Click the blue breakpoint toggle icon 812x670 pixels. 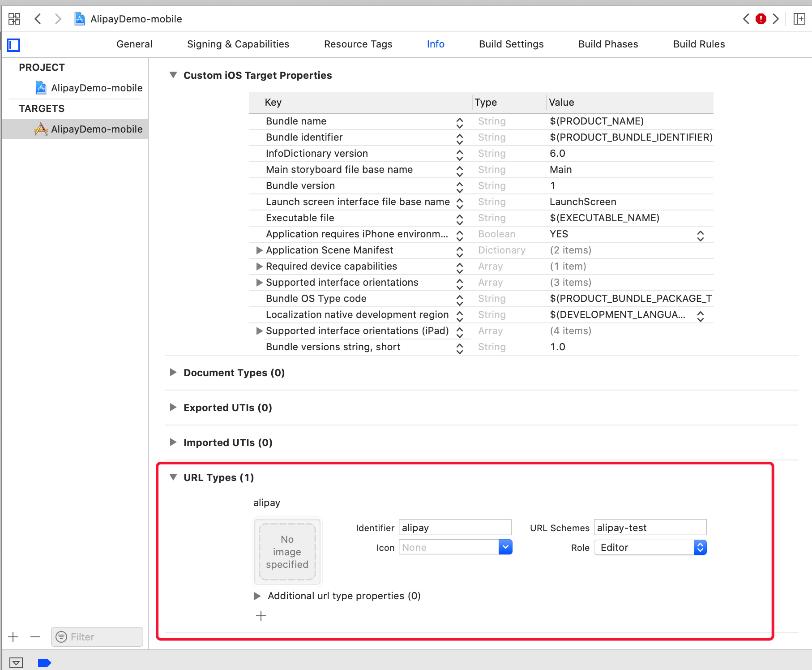pyautogui.click(x=44, y=662)
